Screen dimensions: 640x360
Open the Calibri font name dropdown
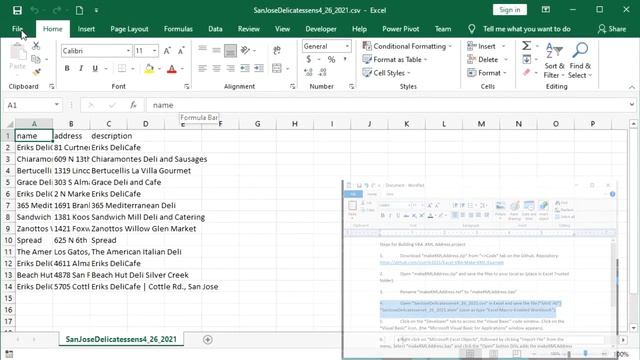[x=128, y=51]
